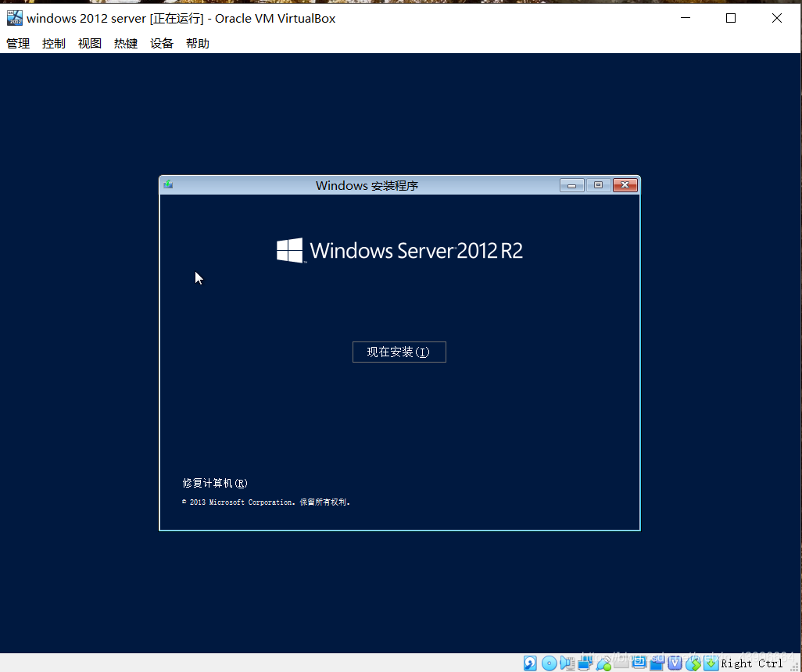The height and width of the screenshot is (672, 802).
Task: Open the 视图 menu
Action: point(90,44)
